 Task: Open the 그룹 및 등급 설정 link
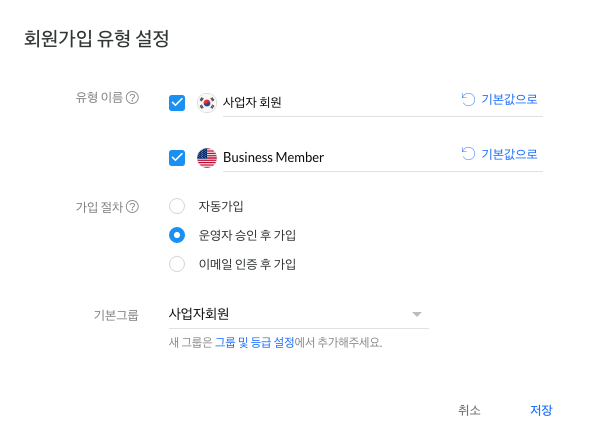[254, 342]
